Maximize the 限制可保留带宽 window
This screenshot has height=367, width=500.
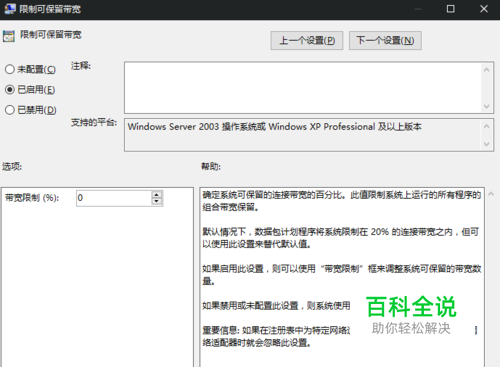[451, 9]
